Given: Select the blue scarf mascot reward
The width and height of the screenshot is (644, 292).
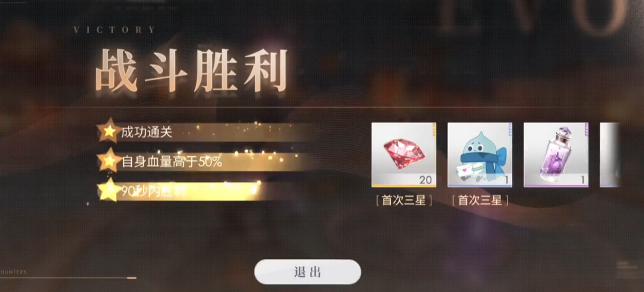Looking at the screenshot, I should point(480,155).
